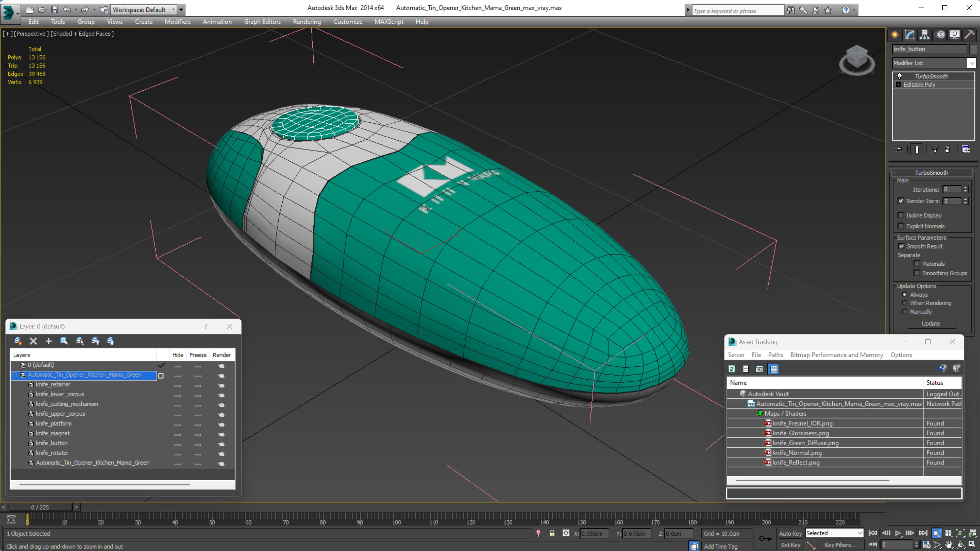Enable Separate by Materials checkbox
The image size is (980, 551).
click(x=917, y=264)
